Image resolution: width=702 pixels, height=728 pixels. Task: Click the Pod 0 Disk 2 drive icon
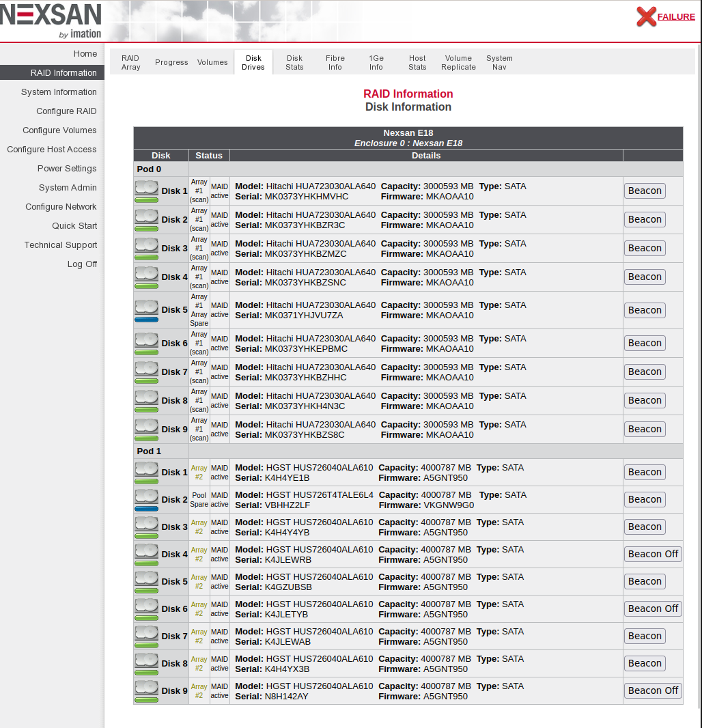(x=147, y=220)
